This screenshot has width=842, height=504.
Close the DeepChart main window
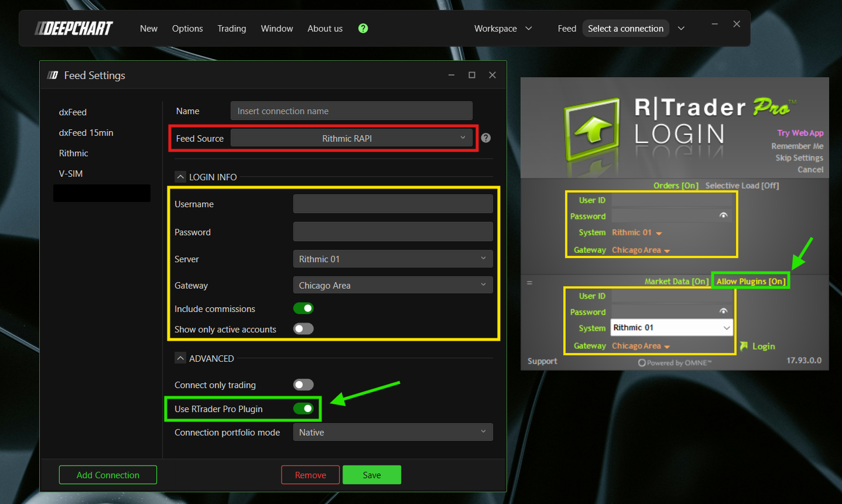point(737,24)
